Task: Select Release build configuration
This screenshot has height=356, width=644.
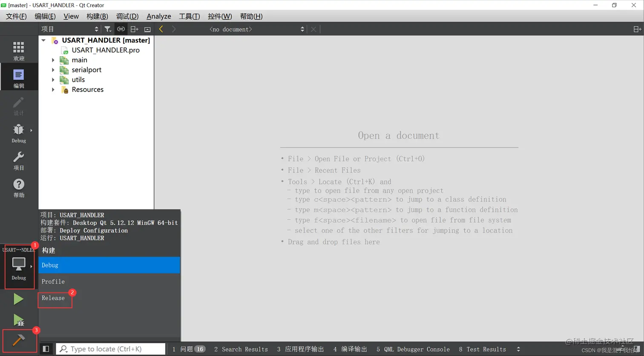Action: tap(109, 298)
